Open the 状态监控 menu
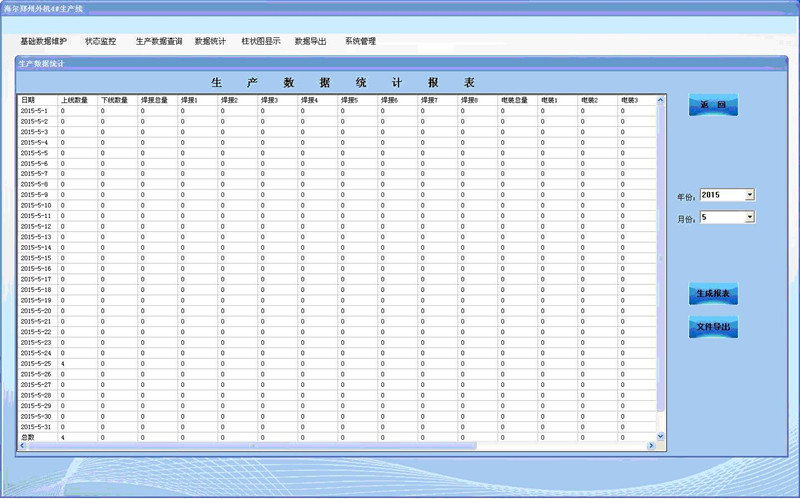The width and height of the screenshot is (800, 500). pos(100,42)
